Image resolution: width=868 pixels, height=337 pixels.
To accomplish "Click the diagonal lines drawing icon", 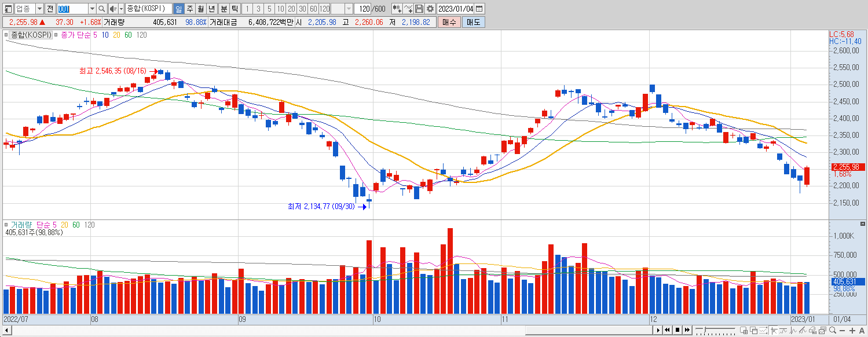I will pyautogui.click(x=803, y=331).
